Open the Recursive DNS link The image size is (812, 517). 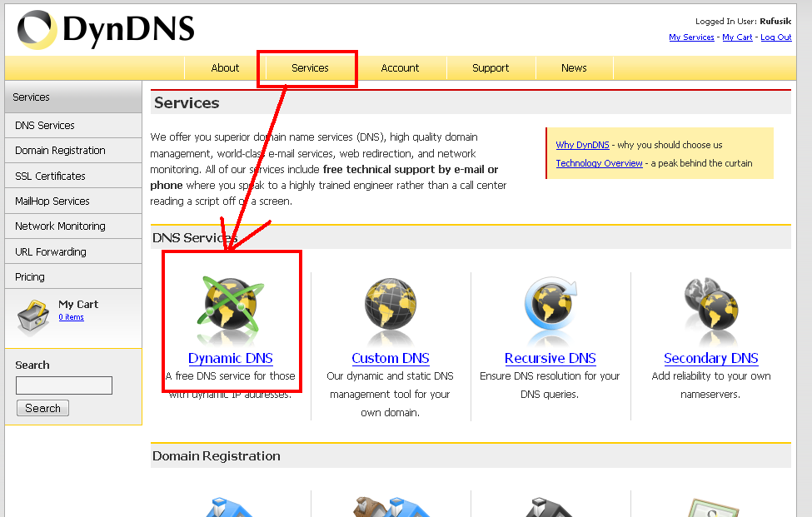tap(550, 358)
